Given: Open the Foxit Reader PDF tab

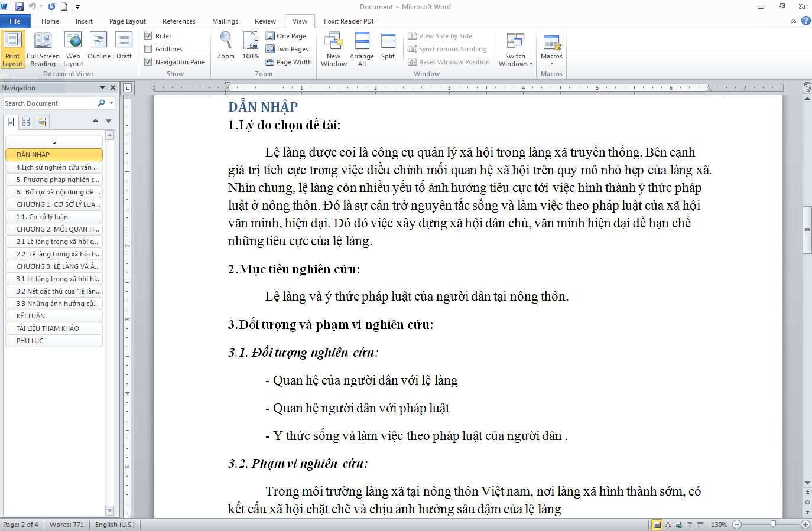Looking at the screenshot, I should [x=349, y=21].
